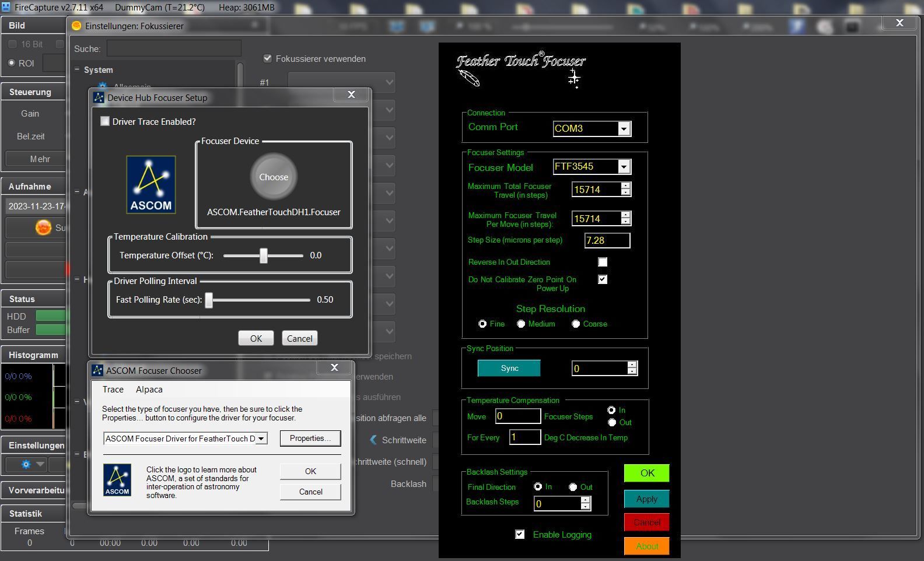Click the green OK button

(x=647, y=473)
